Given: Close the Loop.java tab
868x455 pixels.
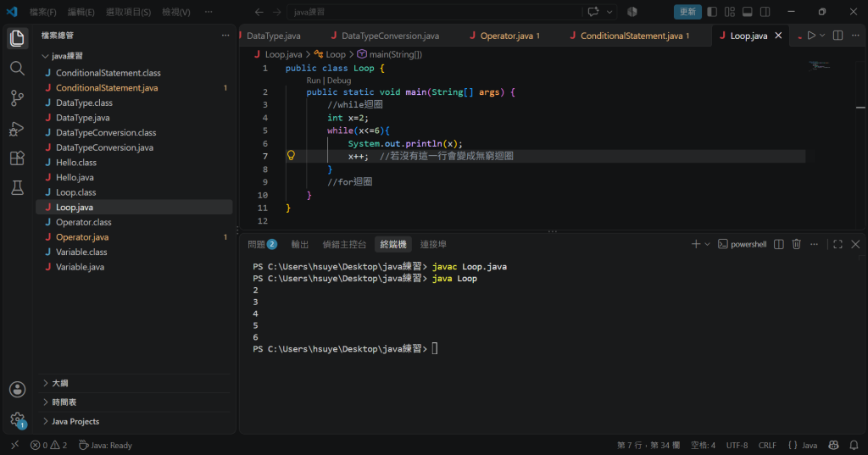Looking at the screenshot, I should tap(778, 36).
